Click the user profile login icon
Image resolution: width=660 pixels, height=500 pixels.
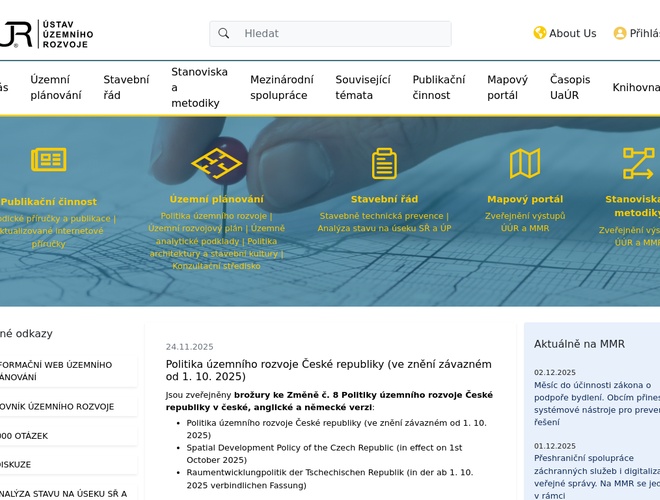(620, 33)
